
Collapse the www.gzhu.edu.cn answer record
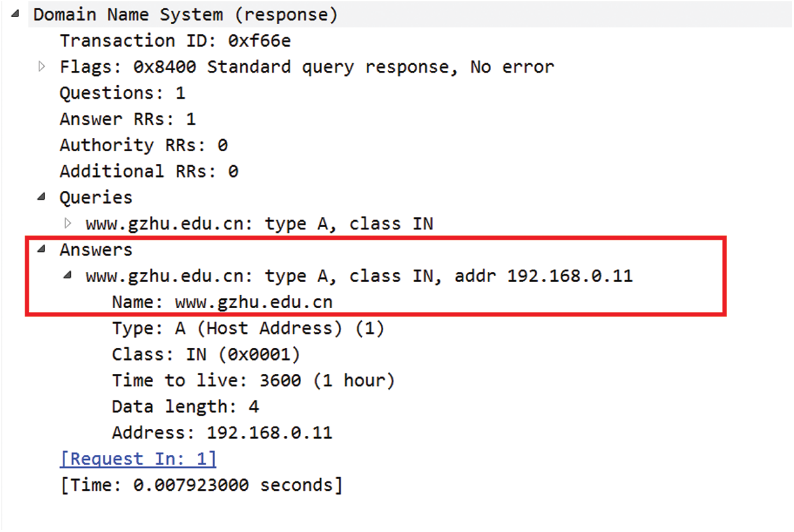tap(68, 276)
